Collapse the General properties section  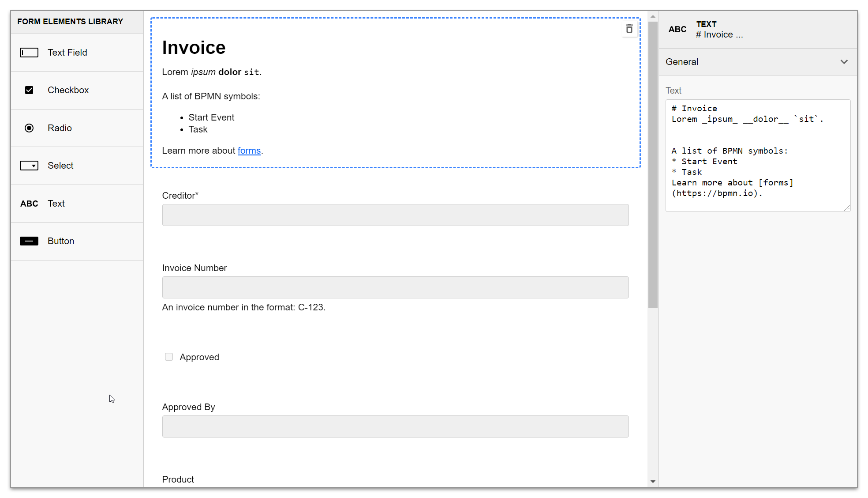tap(845, 61)
